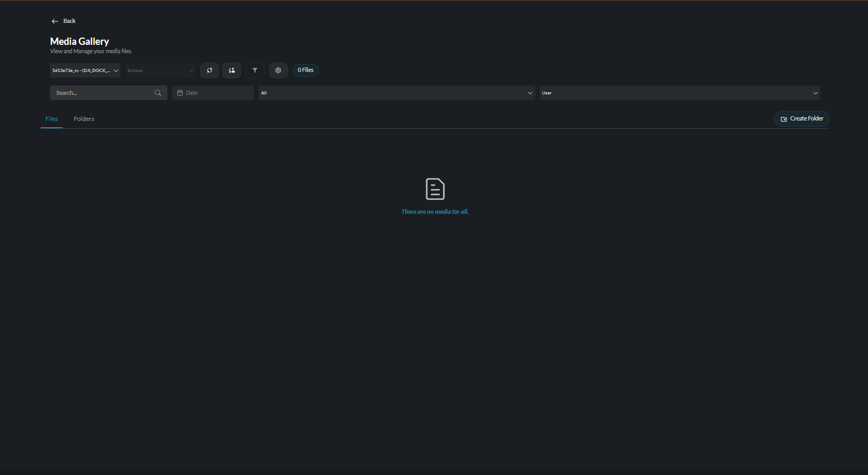This screenshot has width=868, height=475.
Task: Open the All media type dropdown
Action: (x=397, y=93)
